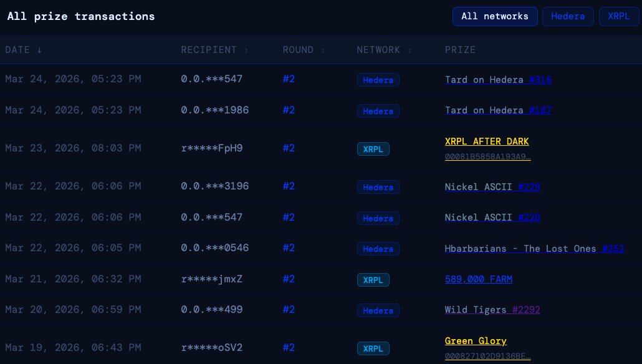
Task: Click Hedera badge in the 0.0.***0546 row
Action: pyautogui.click(x=378, y=249)
